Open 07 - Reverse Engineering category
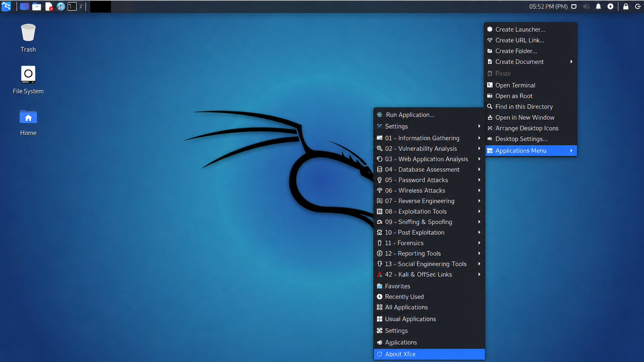 pyautogui.click(x=429, y=201)
